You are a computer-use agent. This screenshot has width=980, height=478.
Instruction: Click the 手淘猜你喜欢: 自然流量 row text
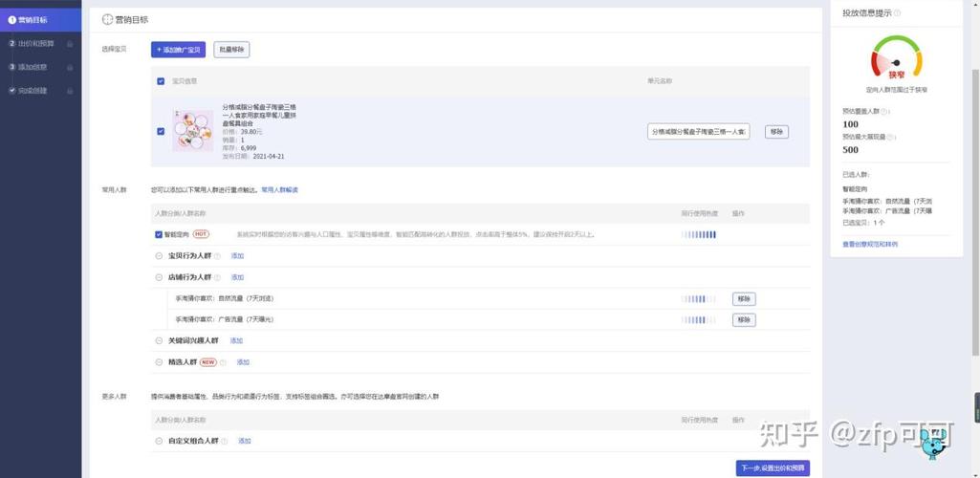tap(225, 298)
